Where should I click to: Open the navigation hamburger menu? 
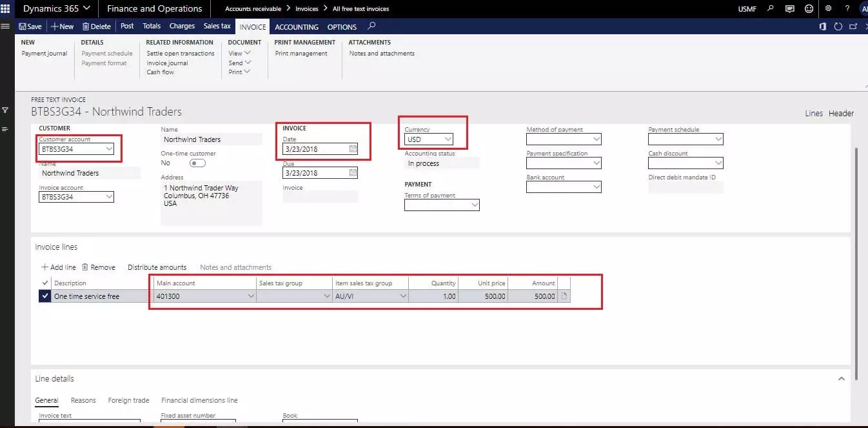pos(5,26)
